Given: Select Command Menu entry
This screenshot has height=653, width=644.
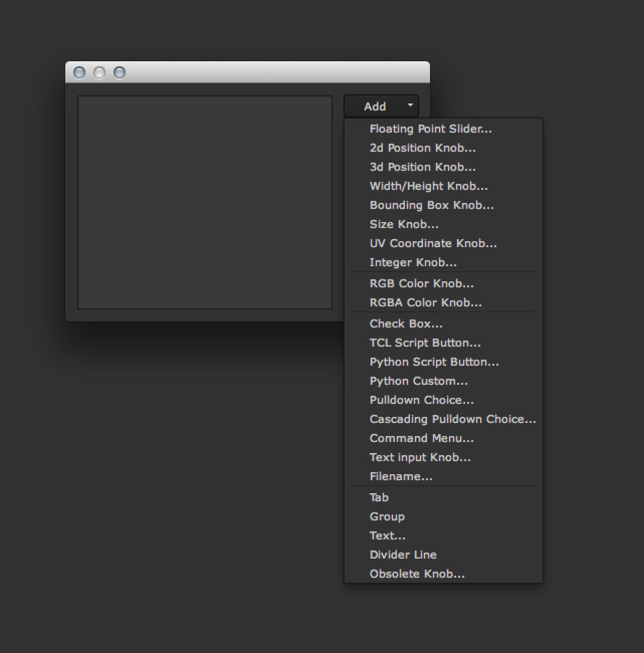Looking at the screenshot, I should tap(443, 439).
